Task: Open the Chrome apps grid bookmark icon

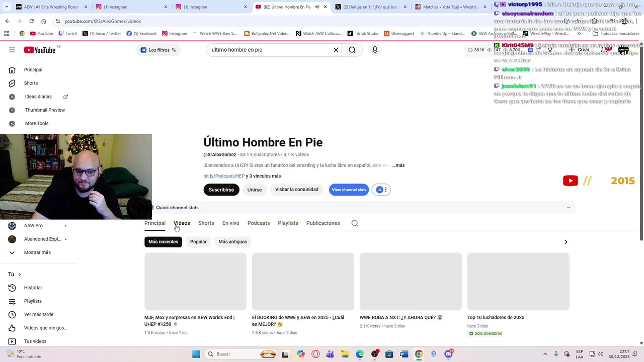Action: (7, 34)
